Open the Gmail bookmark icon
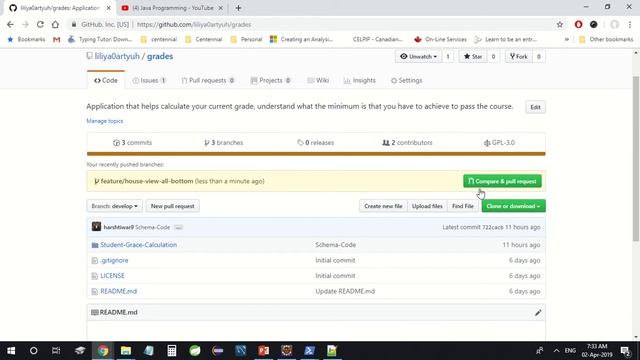 point(56,40)
